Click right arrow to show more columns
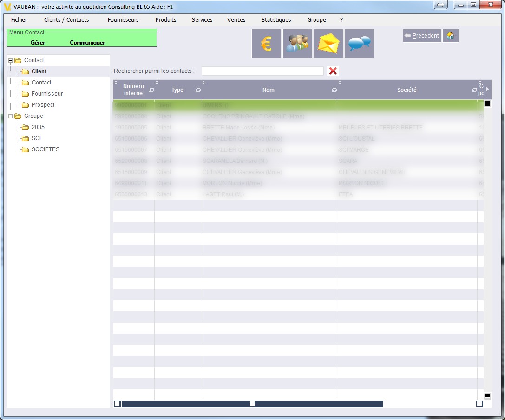 487,89
